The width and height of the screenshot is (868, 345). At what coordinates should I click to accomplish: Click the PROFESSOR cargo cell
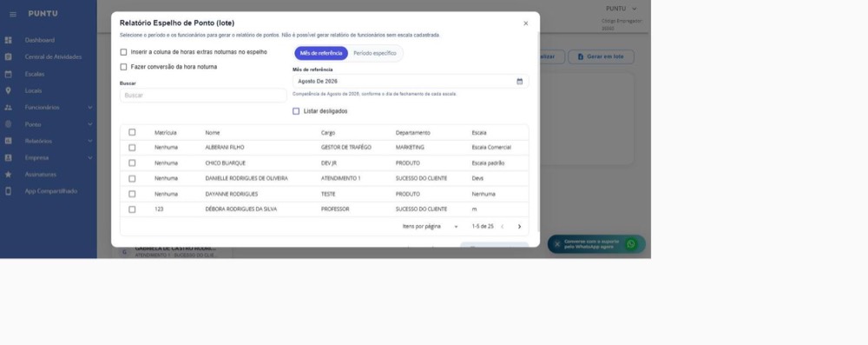pos(335,209)
